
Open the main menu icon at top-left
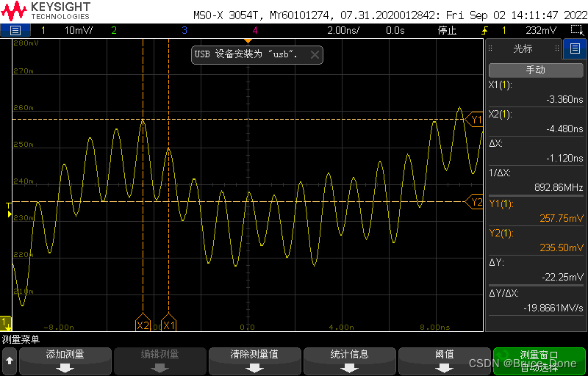pos(15,30)
